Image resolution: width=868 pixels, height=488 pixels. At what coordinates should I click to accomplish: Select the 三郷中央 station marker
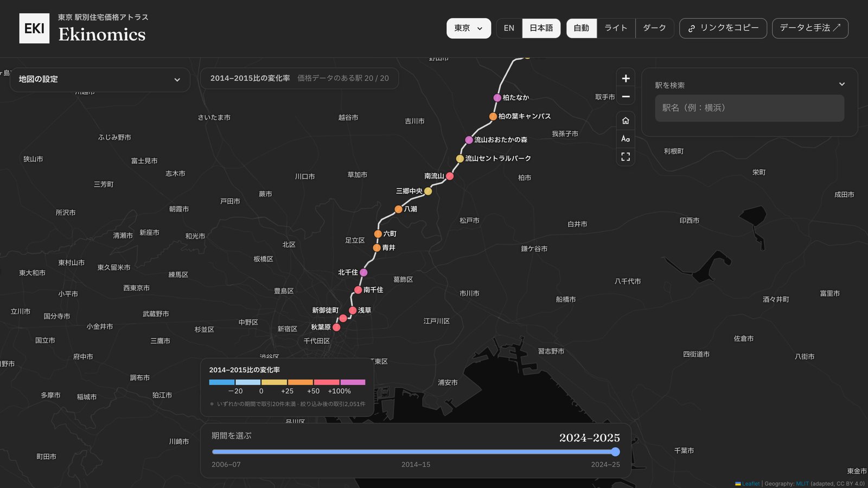428,191
